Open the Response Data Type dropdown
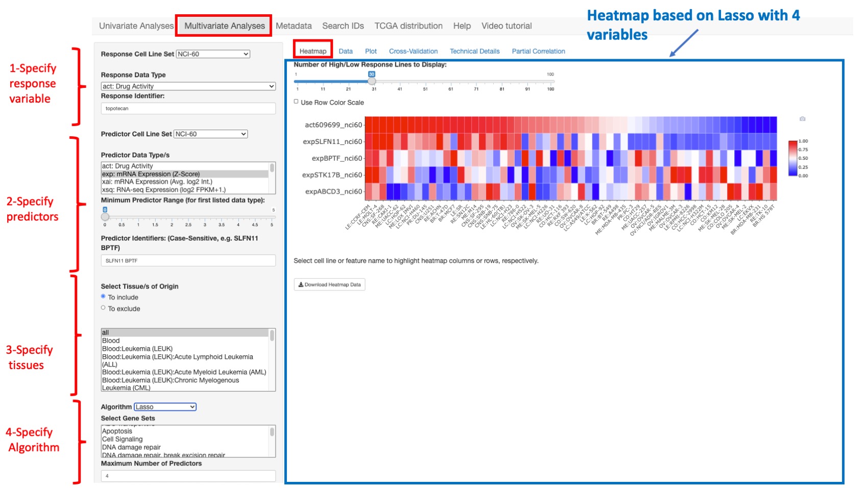The width and height of the screenshot is (868, 488). (x=188, y=86)
